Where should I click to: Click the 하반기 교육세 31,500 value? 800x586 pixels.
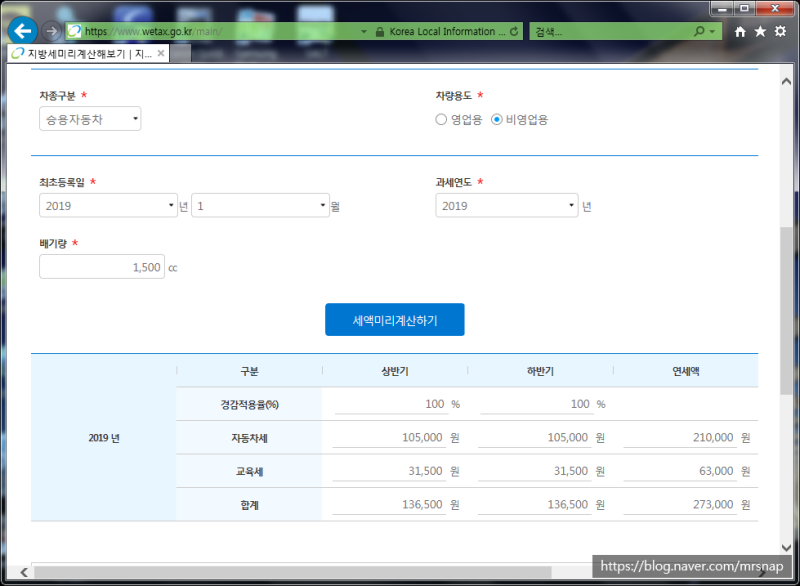click(571, 471)
